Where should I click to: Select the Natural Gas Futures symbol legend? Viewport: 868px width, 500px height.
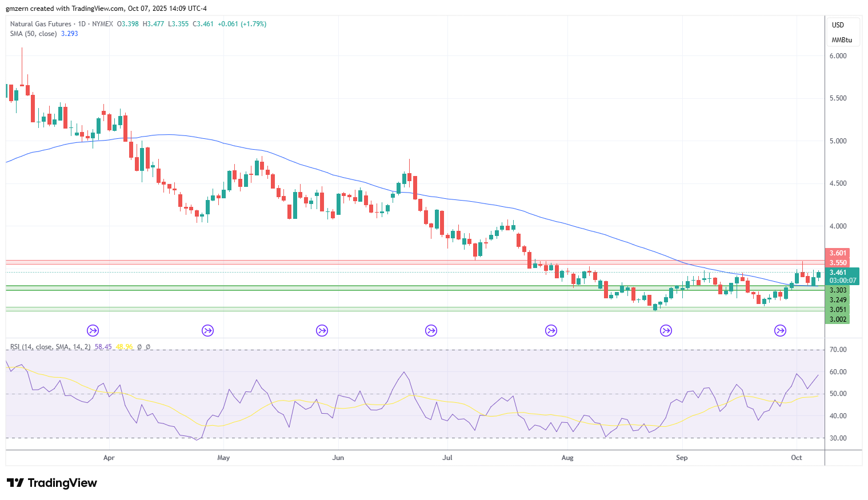tap(41, 24)
